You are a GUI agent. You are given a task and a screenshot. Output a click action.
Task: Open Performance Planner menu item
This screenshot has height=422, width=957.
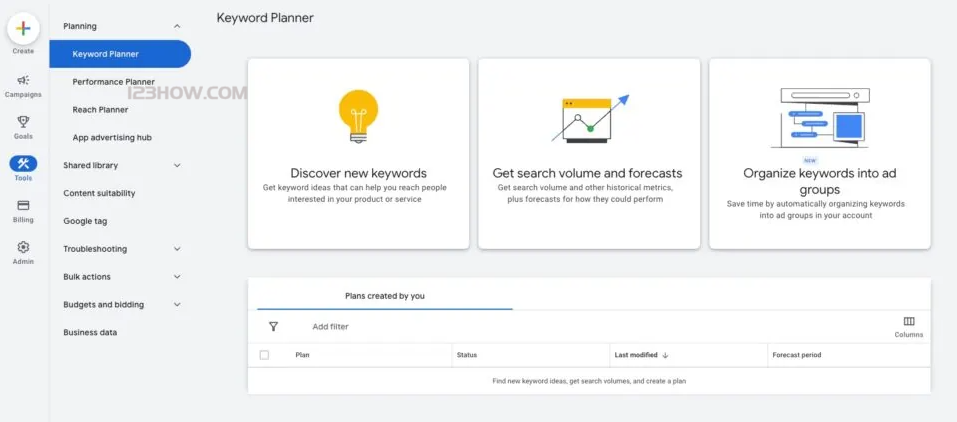113,82
